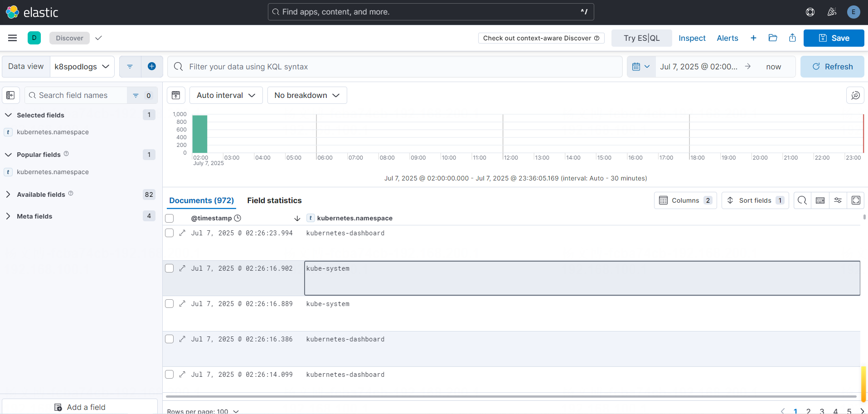Open the main navigation hamburger menu
Screen dimensions: 868x414
click(12, 38)
